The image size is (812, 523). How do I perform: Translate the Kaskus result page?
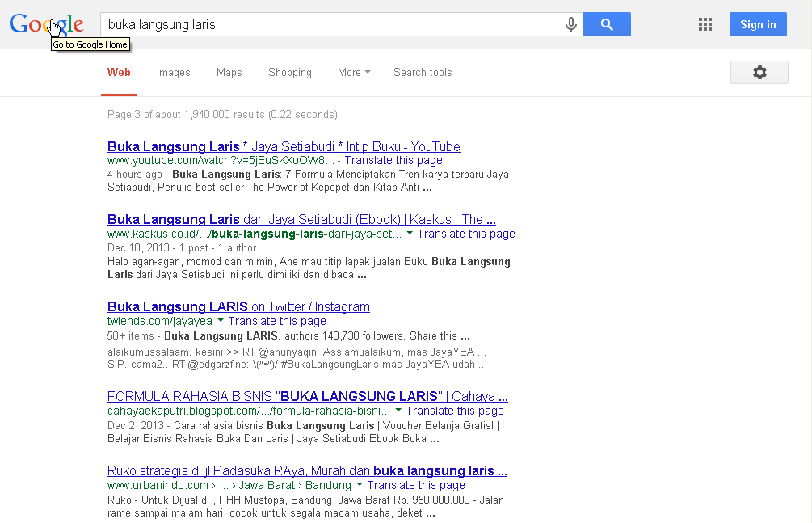pos(466,234)
